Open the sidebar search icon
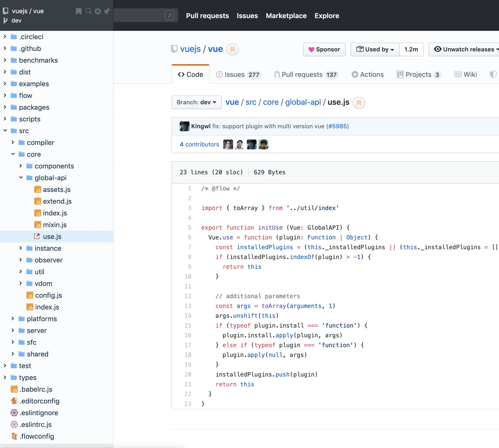Viewport: 499px width, 448px height. coord(88,11)
